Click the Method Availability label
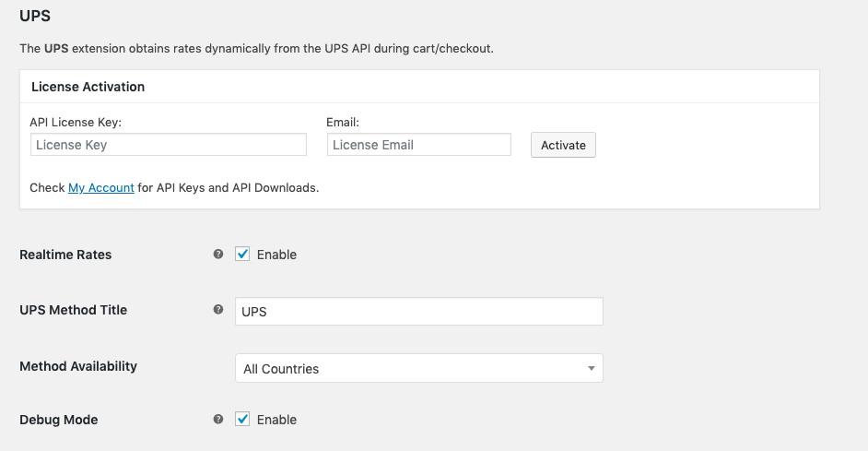The width and height of the screenshot is (868, 451). (x=78, y=366)
